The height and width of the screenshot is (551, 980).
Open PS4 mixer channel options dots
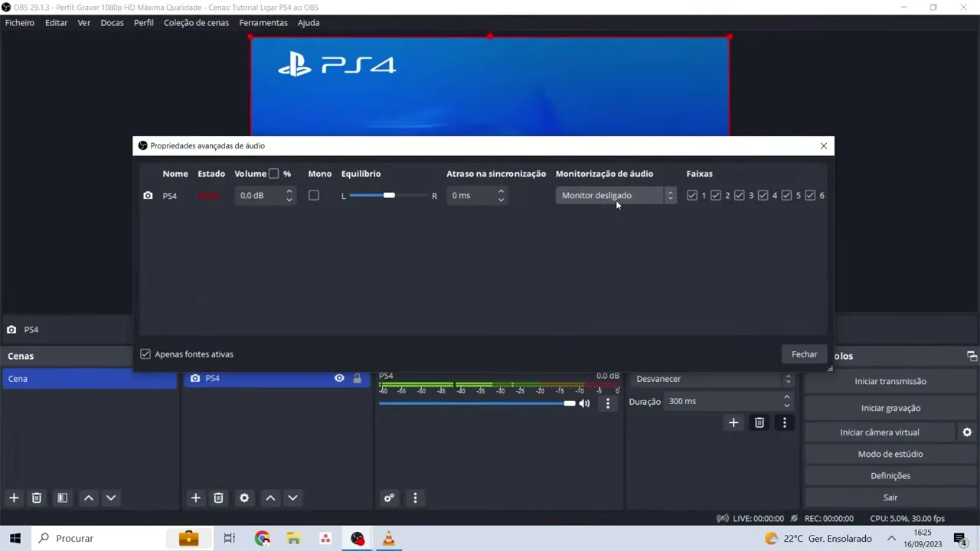click(608, 403)
